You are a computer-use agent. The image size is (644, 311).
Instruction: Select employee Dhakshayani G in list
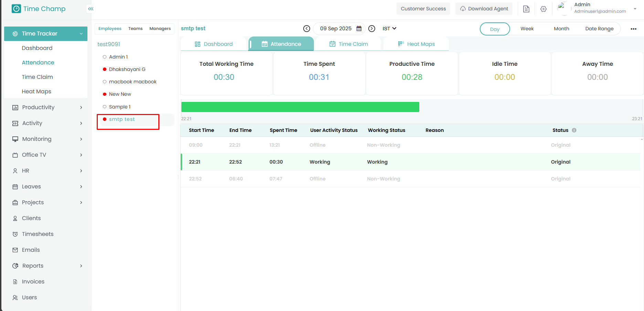coord(127,69)
